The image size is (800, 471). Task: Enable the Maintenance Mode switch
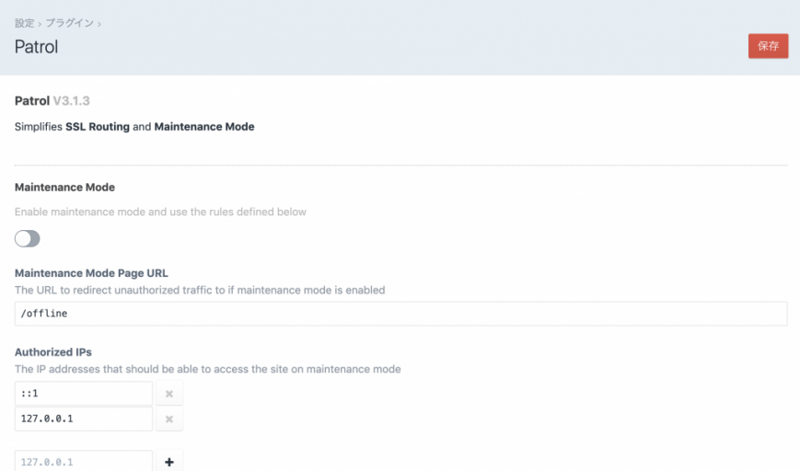point(27,238)
